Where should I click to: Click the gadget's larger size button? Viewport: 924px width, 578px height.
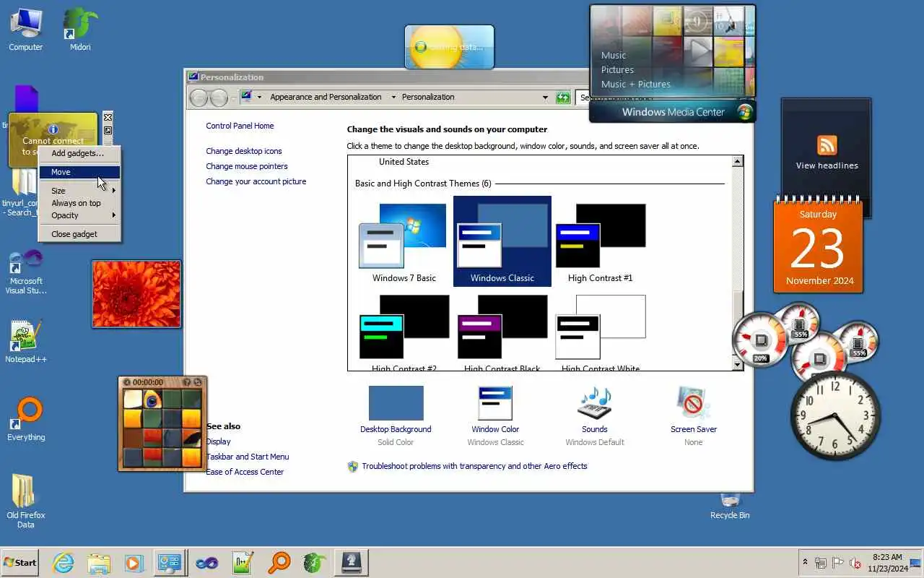(x=108, y=131)
